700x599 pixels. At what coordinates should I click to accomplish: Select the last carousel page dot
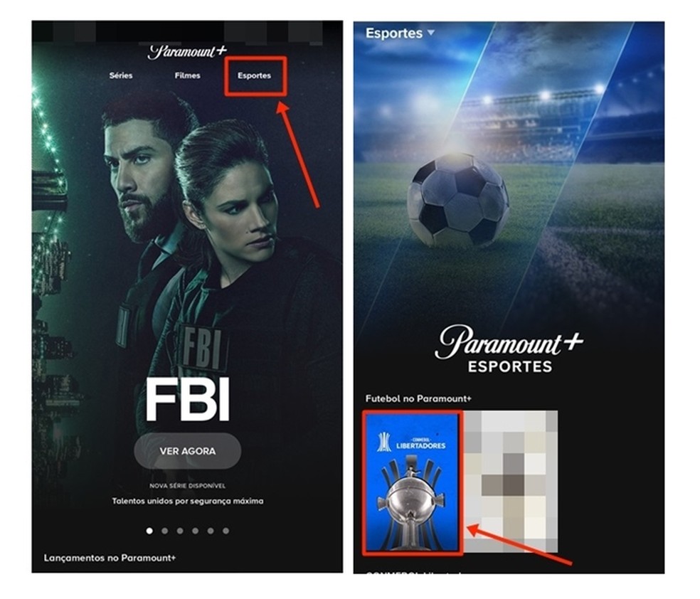point(226,531)
